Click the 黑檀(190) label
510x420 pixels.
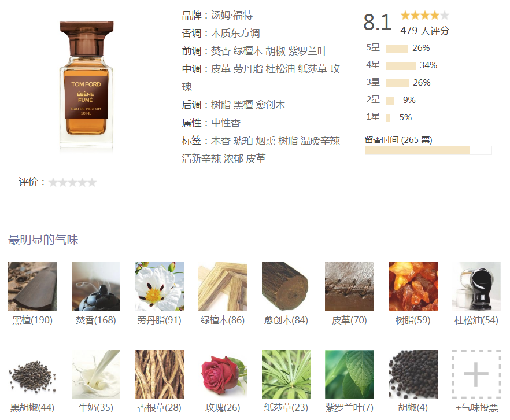click(x=32, y=320)
